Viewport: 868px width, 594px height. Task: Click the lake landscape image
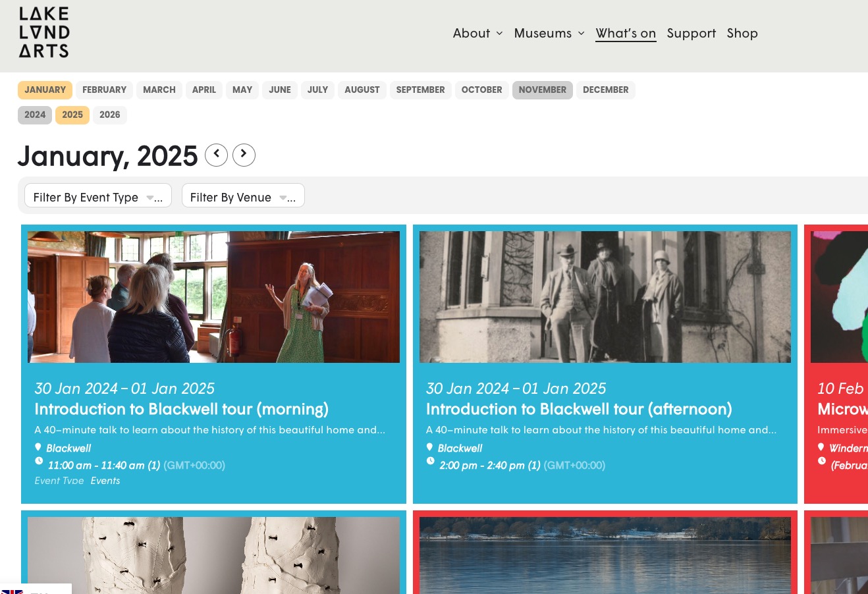tap(605, 555)
